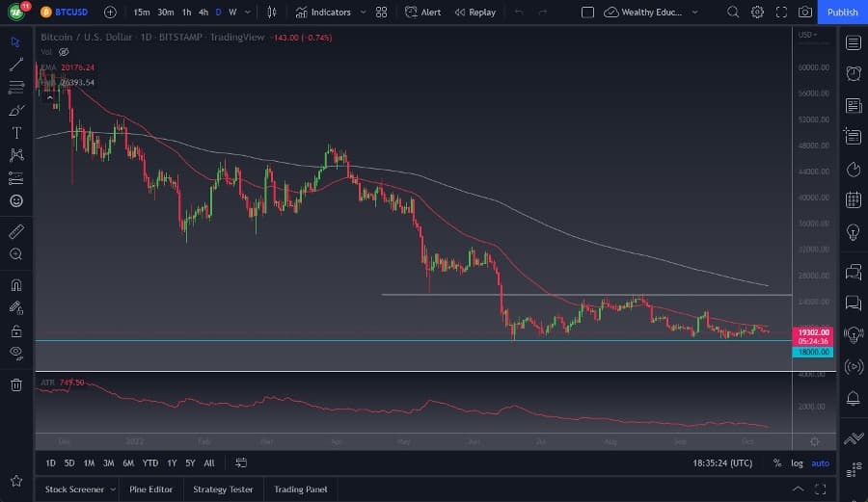Switch to 4h timeframe

203,13
